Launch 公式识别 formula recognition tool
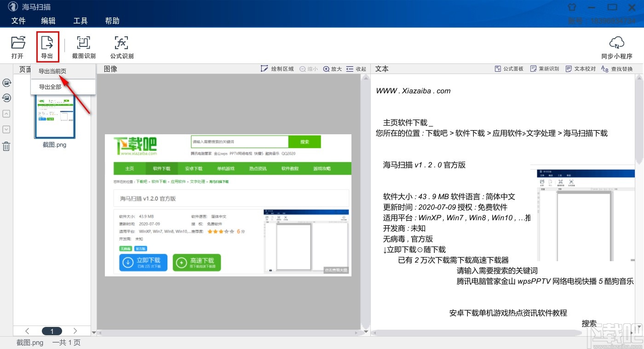The width and height of the screenshot is (644, 349). click(x=121, y=47)
